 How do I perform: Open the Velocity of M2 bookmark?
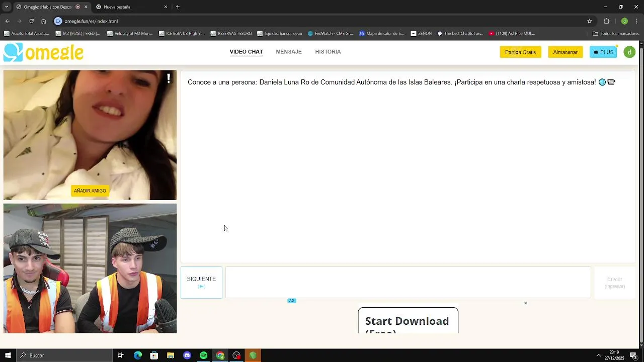(130, 34)
